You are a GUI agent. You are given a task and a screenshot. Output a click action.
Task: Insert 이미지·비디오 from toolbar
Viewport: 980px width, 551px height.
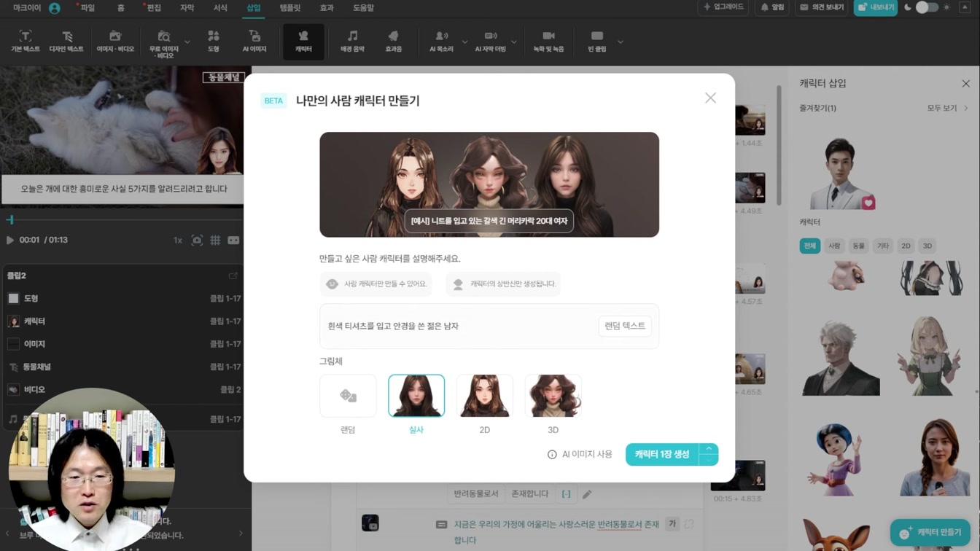click(x=115, y=42)
